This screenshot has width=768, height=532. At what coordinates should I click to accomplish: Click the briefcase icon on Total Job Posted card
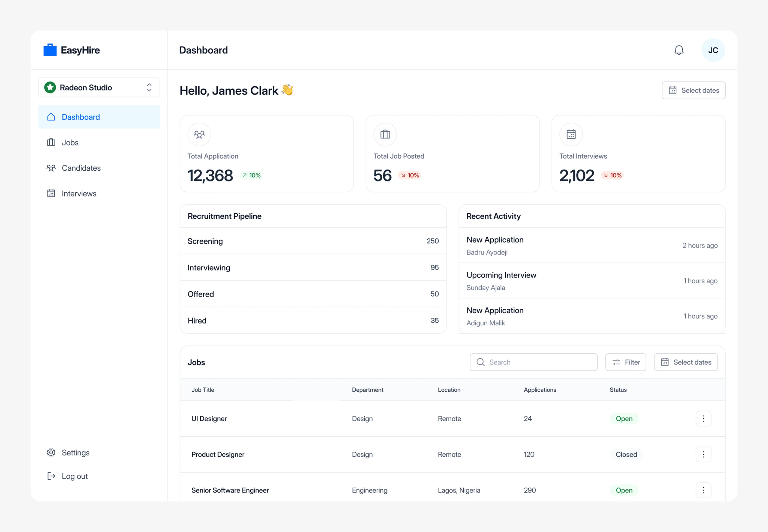point(385,134)
